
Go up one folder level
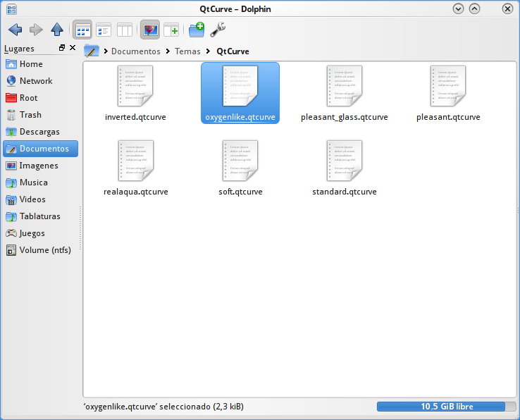(x=57, y=30)
